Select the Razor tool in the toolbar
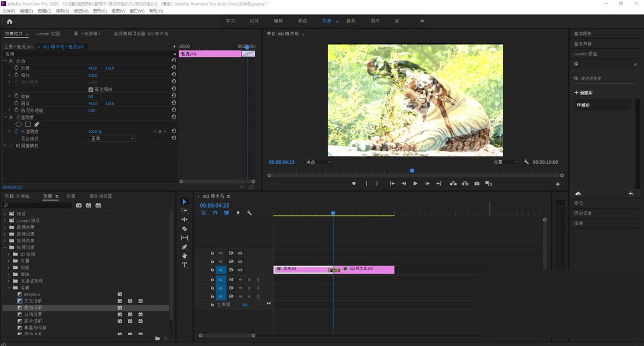 pyautogui.click(x=185, y=229)
